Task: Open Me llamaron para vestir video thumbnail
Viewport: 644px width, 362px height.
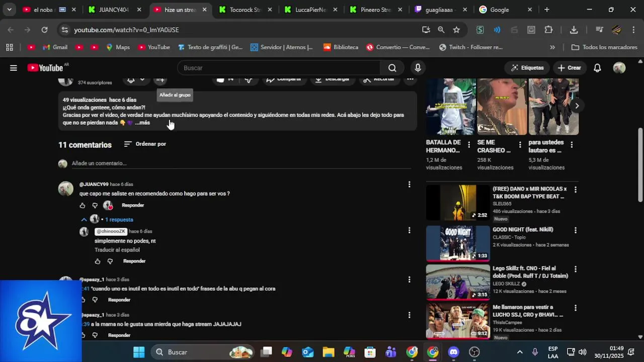Action: [x=458, y=321]
